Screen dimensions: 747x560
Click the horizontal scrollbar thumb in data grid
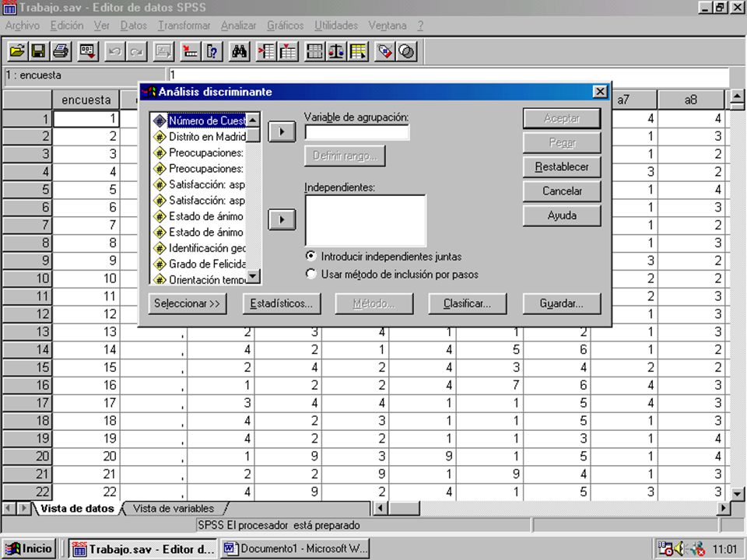[x=404, y=508]
